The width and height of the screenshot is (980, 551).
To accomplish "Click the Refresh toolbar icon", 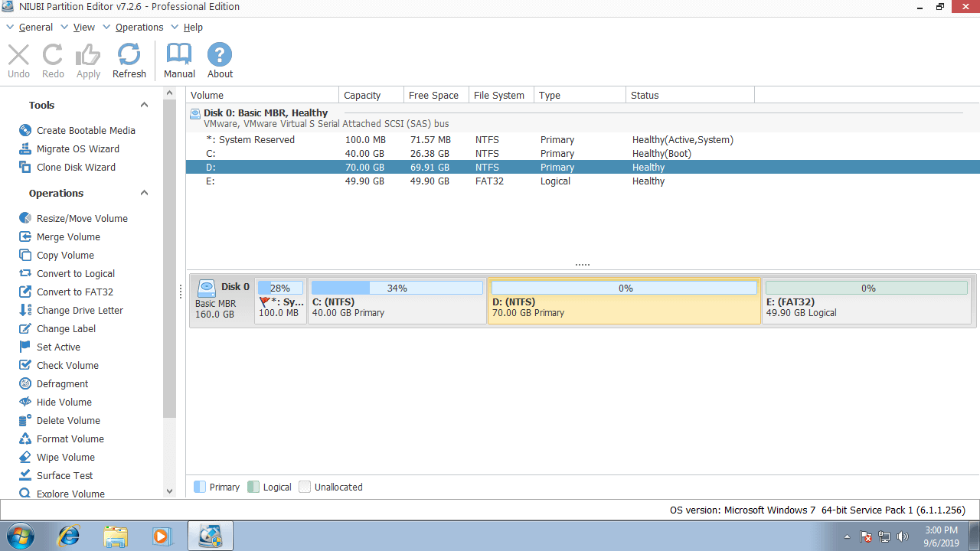I will [x=129, y=55].
